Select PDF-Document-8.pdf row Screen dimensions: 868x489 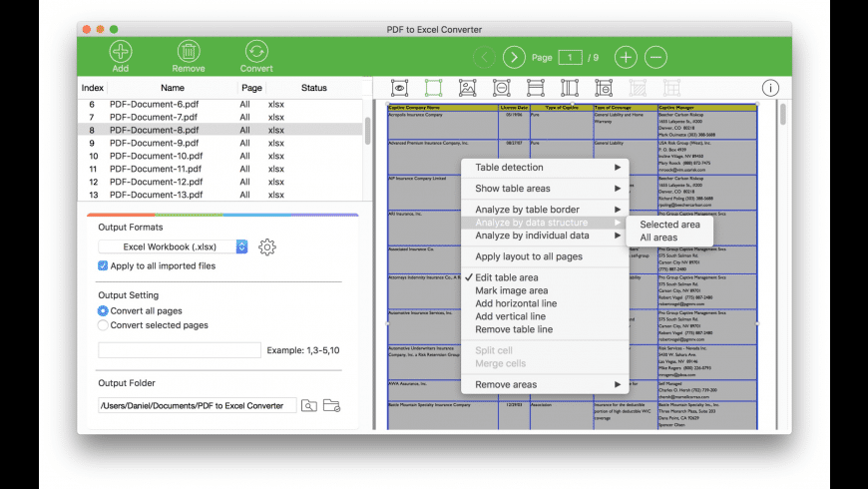[220, 130]
